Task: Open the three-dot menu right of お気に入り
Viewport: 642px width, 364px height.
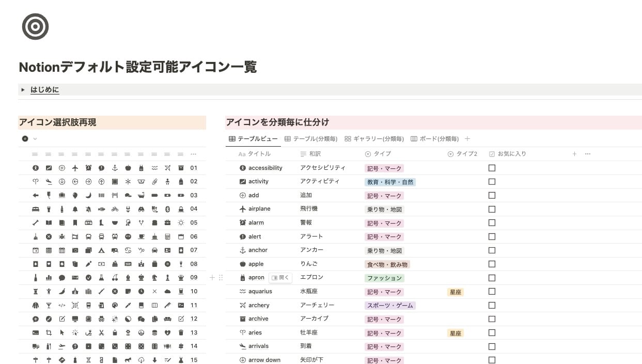Action: pyautogui.click(x=587, y=154)
